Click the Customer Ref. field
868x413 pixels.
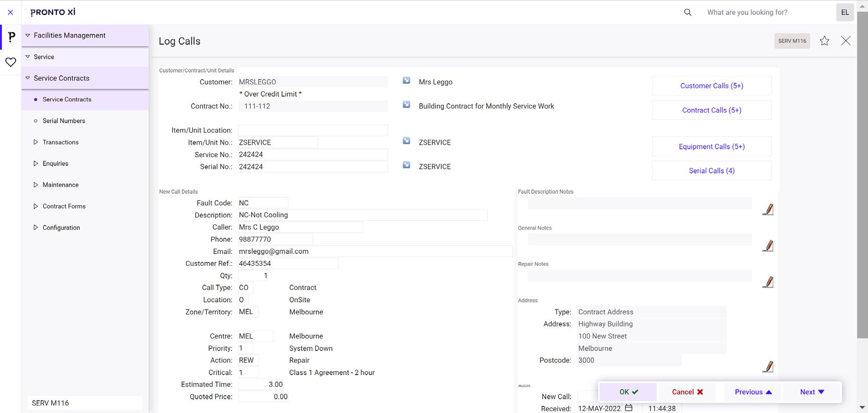coord(288,263)
